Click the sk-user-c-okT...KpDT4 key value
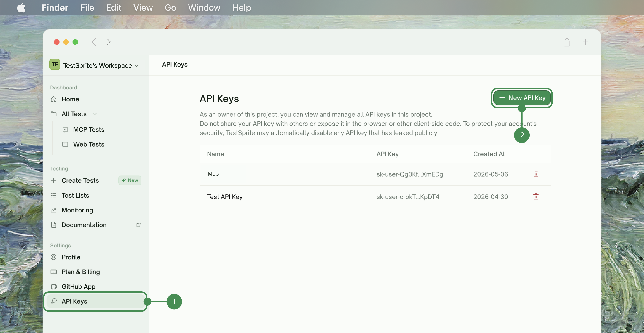644x333 pixels. pyautogui.click(x=408, y=197)
